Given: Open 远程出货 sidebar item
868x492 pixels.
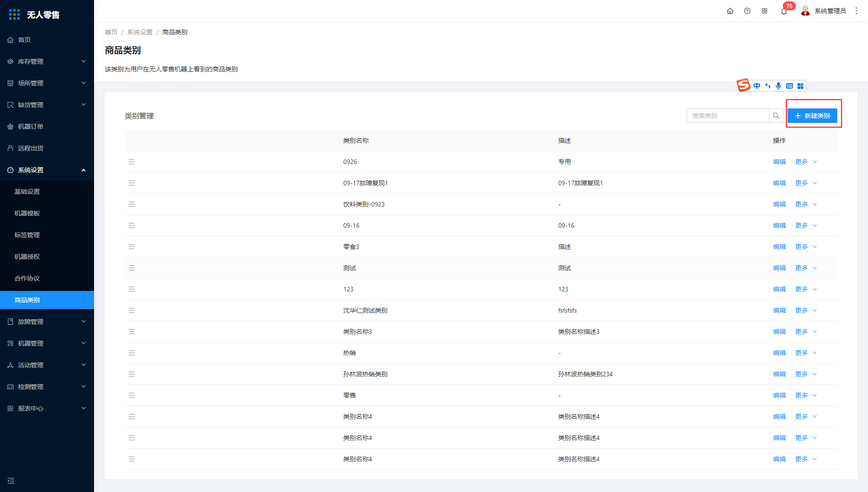Looking at the screenshot, I should click(x=47, y=148).
